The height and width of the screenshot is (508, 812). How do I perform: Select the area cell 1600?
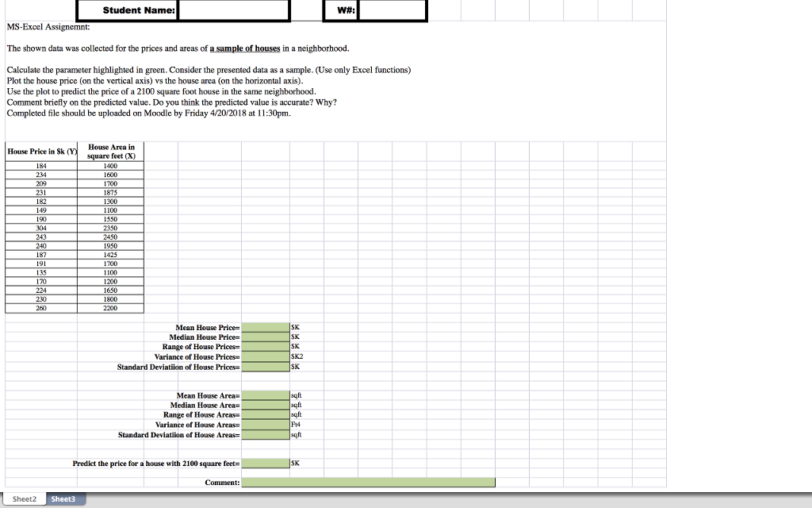[x=111, y=175]
